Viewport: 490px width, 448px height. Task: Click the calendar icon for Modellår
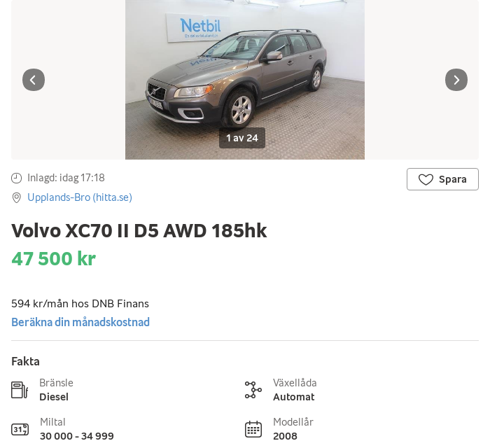click(253, 429)
